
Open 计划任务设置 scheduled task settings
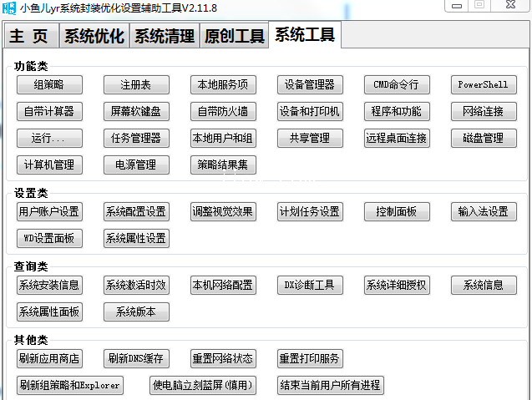tap(309, 212)
